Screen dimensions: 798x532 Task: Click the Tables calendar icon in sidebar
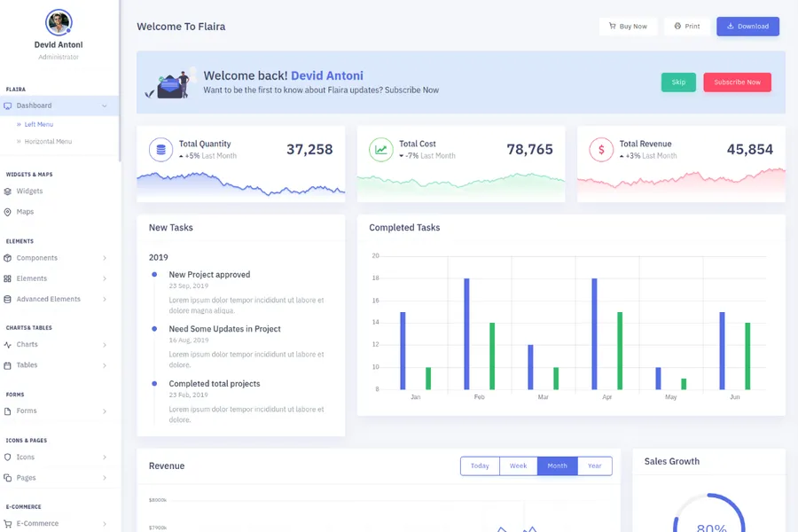(8, 365)
